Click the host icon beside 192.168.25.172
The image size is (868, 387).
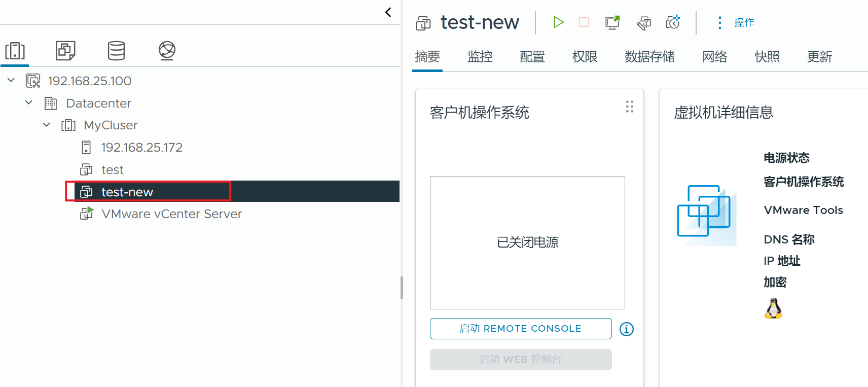pos(86,147)
